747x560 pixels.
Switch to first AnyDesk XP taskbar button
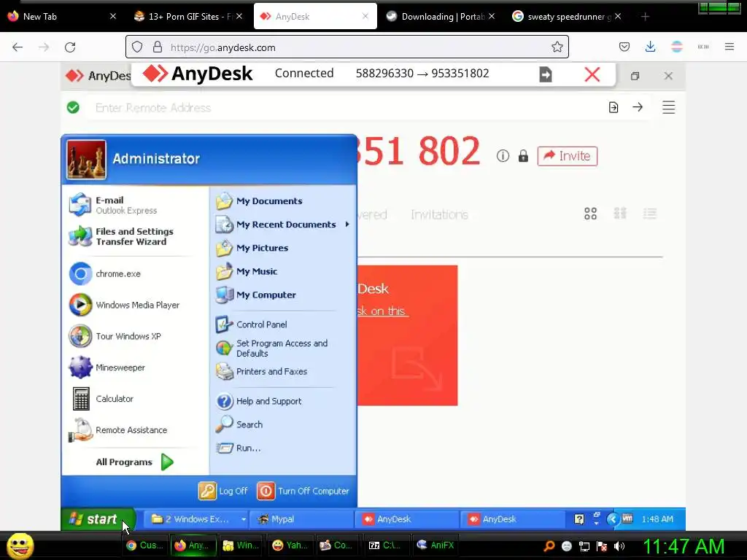click(406, 519)
